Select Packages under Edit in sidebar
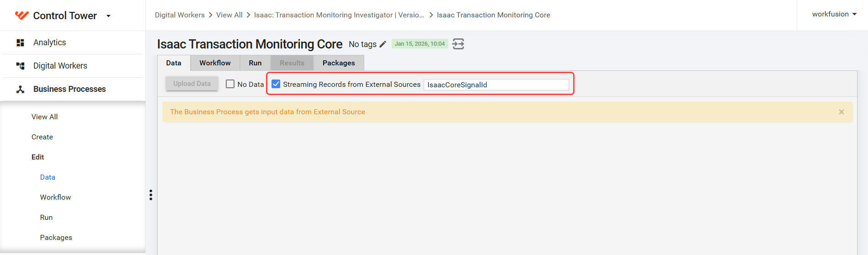Screen dimensions: 868x255 (x=56, y=238)
